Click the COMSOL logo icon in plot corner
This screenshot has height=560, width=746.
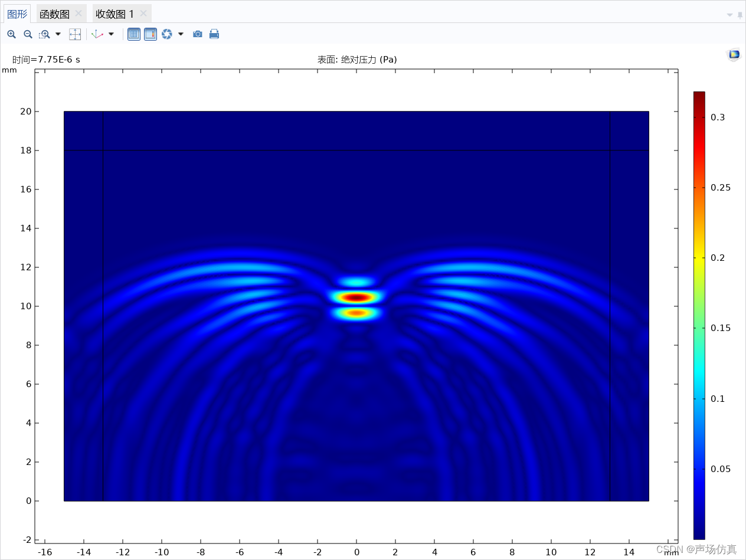click(734, 55)
